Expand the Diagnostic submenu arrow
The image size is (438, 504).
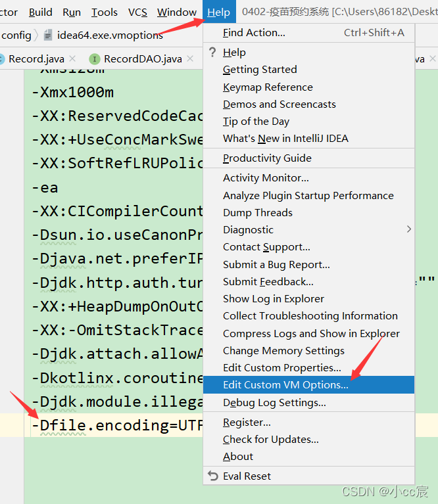coord(409,229)
